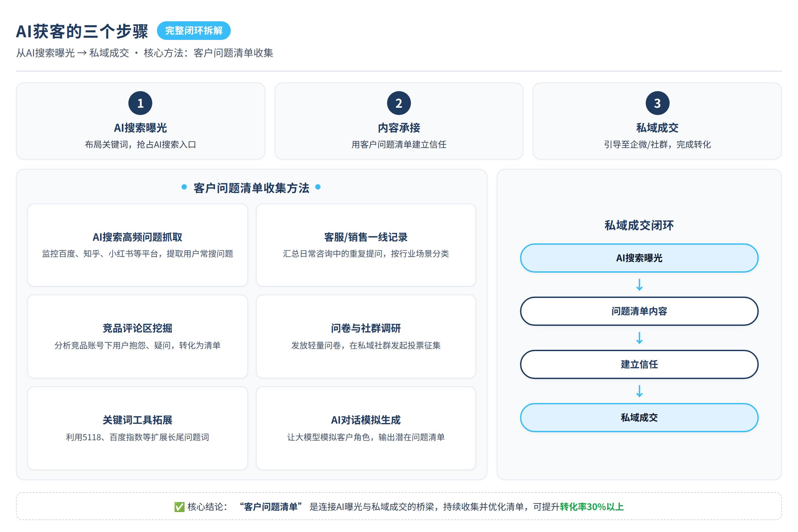This screenshot has width=798, height=532.
Task: Open the 问卷与社群调研 card title
Action: (366, 329)
